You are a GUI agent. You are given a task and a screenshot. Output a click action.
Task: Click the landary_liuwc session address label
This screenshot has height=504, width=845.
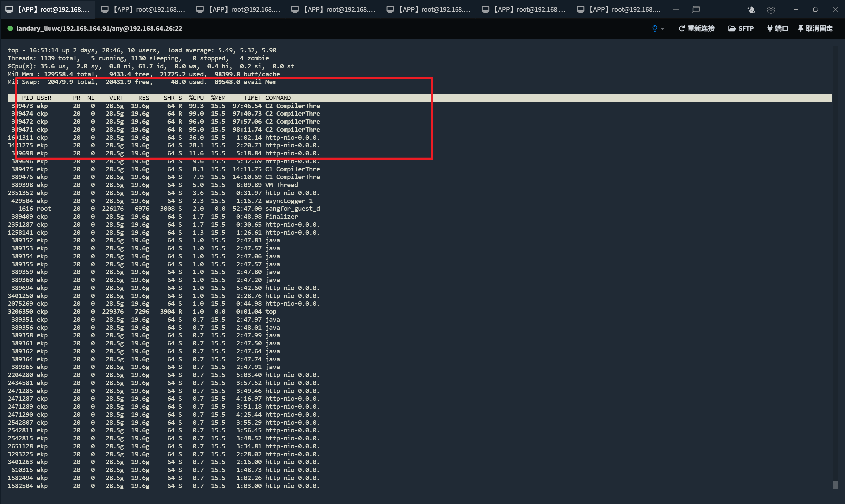click(x=100, y=28)
